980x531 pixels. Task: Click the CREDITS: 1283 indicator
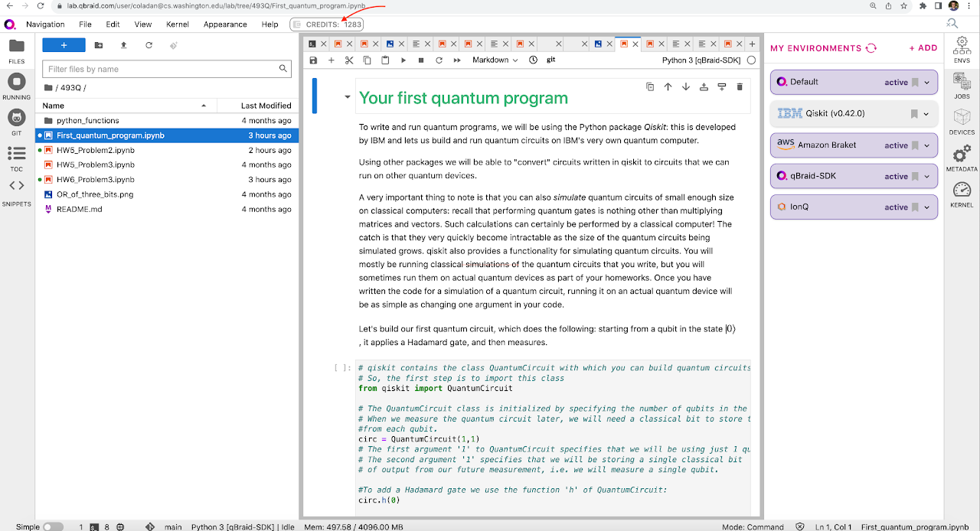(327, 24)
